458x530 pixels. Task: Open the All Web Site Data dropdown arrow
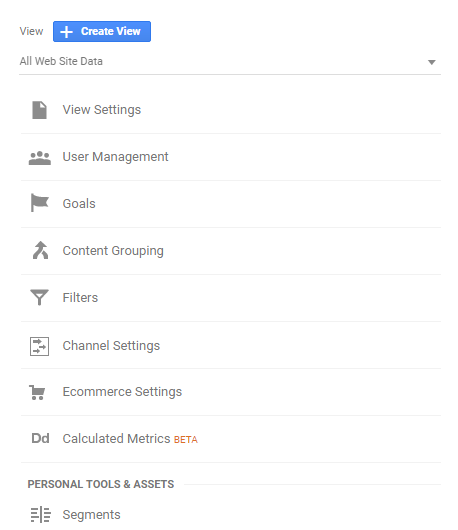pos(431,62)
